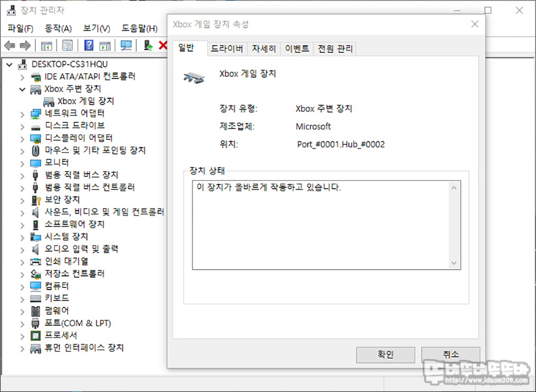Click the 모니터 icon
536x392 pixels.
click(x=36, y=163)
